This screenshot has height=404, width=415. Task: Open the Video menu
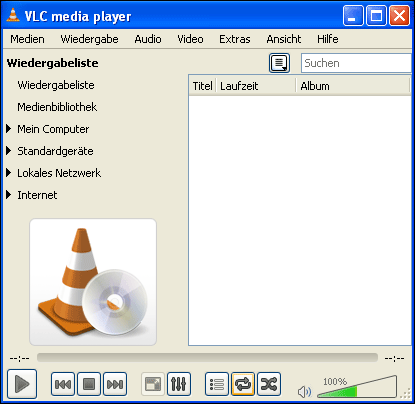[x=190, y=39]
